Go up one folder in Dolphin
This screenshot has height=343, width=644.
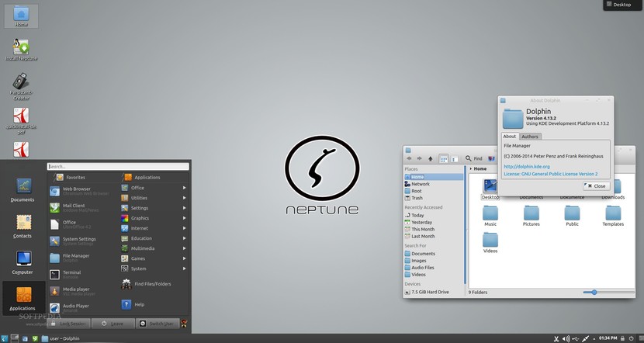click(431, 158)
